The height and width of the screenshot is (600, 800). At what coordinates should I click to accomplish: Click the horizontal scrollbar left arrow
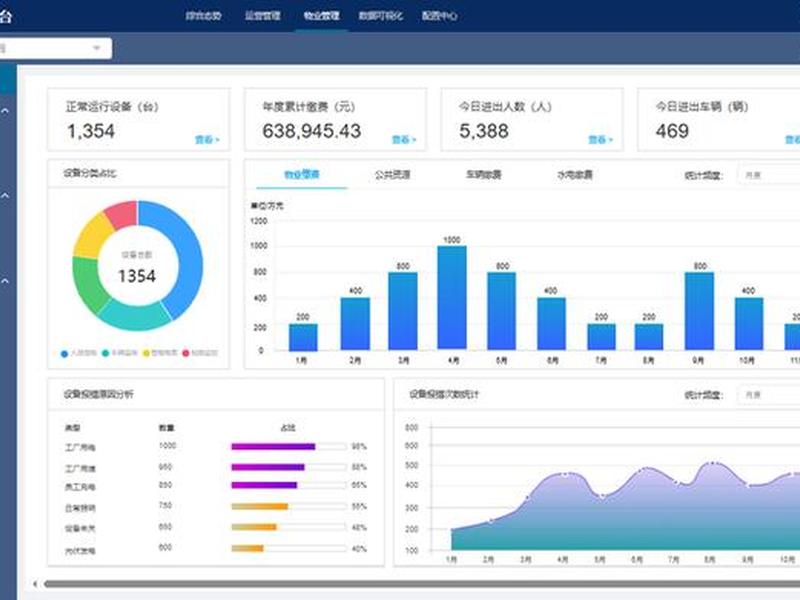(x=35, y=584)
